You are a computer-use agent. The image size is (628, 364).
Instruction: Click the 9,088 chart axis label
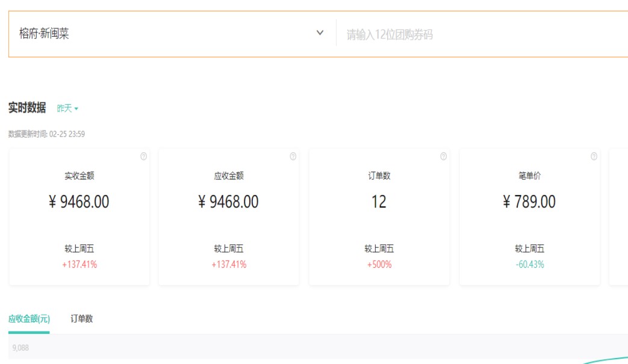20,348
